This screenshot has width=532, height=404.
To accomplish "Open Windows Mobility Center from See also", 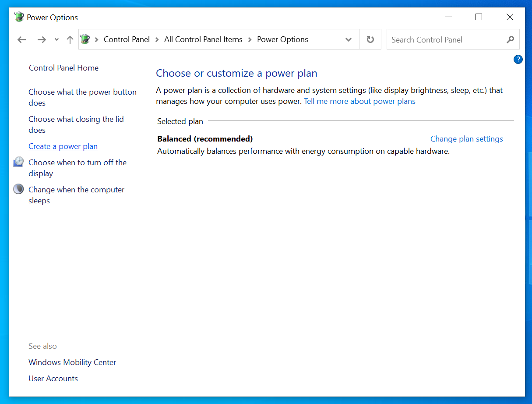I will point(72,362).
